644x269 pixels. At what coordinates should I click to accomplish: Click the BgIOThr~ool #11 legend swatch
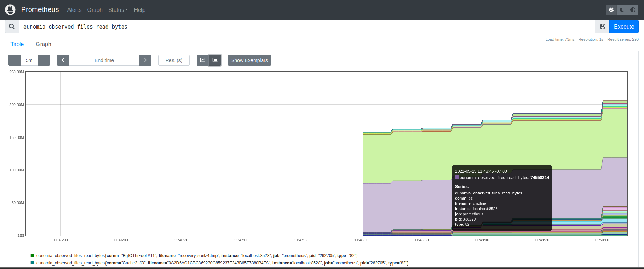point(32,256)
